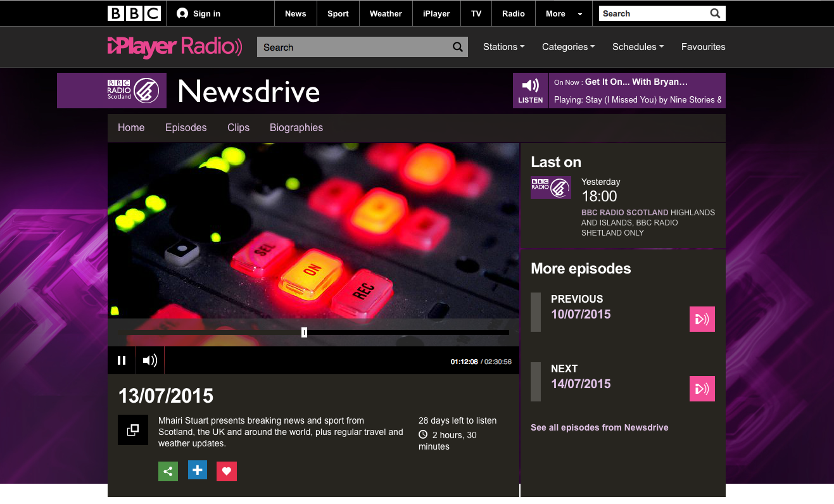Open the Weather link in top bar
This screenshot has height=504, width=834.
(386, 13)
